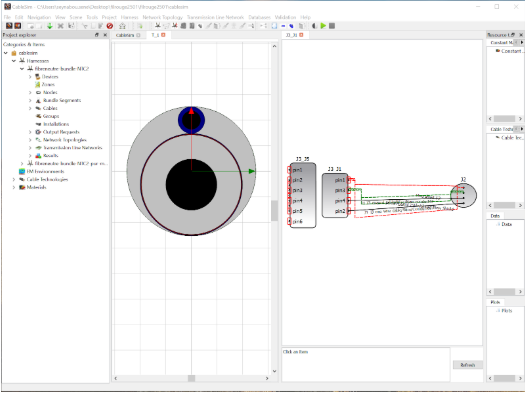Viewport: 525px width, 393px height.
Task: Switch to the cablesim tab
Action: pos(125,35)
